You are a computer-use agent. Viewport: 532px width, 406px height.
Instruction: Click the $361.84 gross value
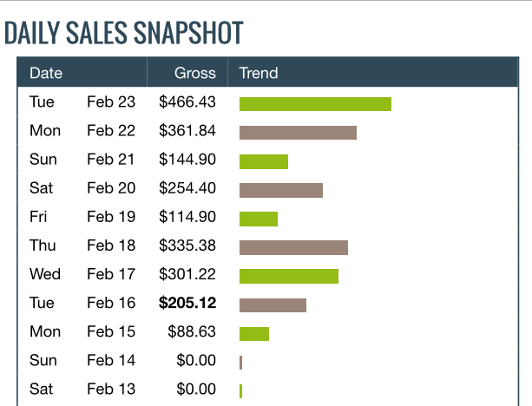point(187,131)
